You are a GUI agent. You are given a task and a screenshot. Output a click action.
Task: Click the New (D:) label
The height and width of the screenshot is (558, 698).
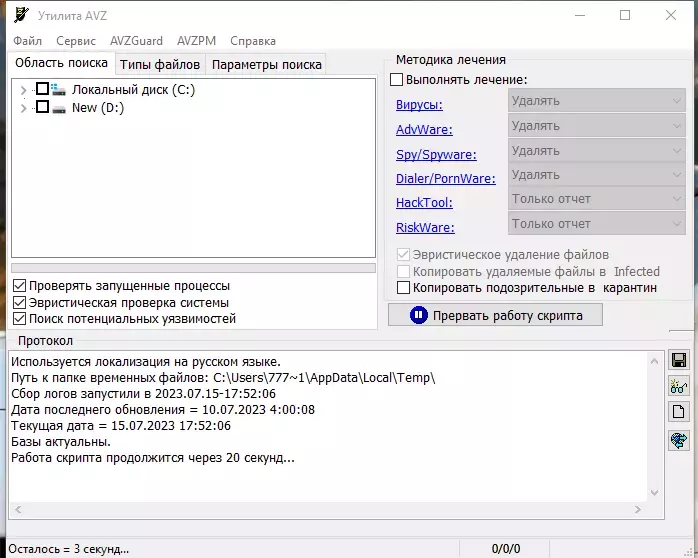point(98,108)
